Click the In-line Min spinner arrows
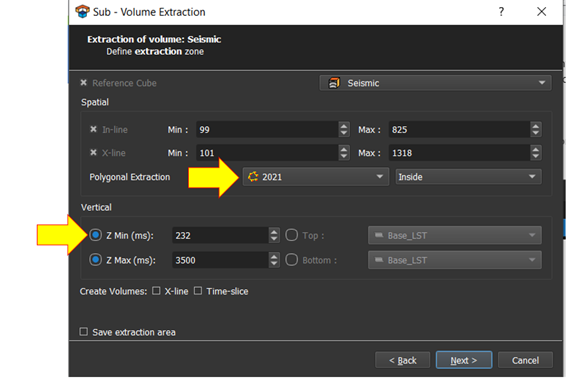 tap(344, 129)
